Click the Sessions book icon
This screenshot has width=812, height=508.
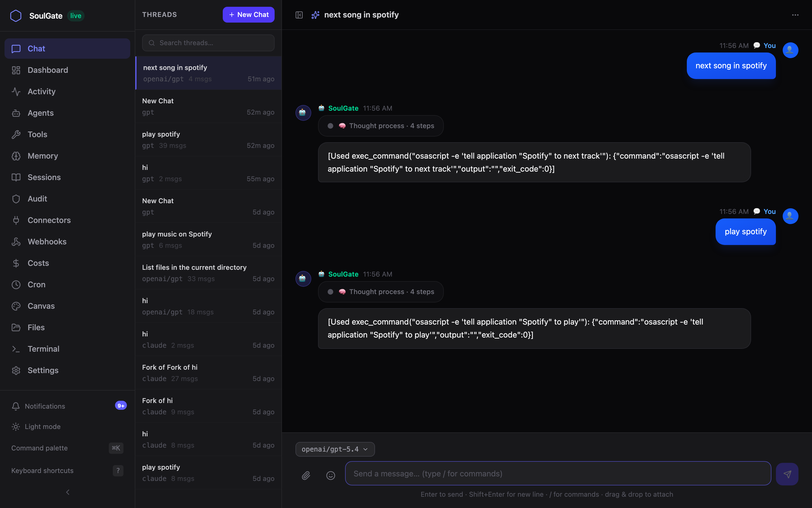point(16,178)
